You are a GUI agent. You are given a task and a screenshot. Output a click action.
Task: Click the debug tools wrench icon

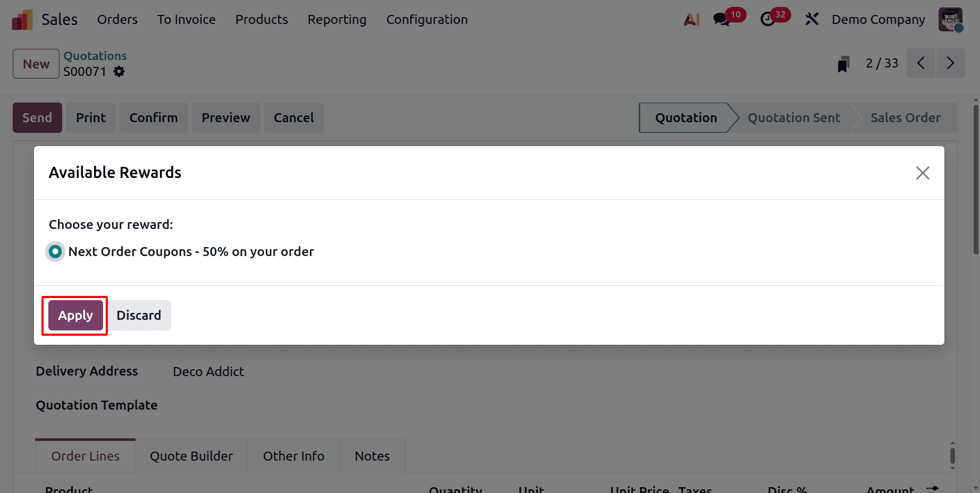pyautogui.click(x=812, y=20)
